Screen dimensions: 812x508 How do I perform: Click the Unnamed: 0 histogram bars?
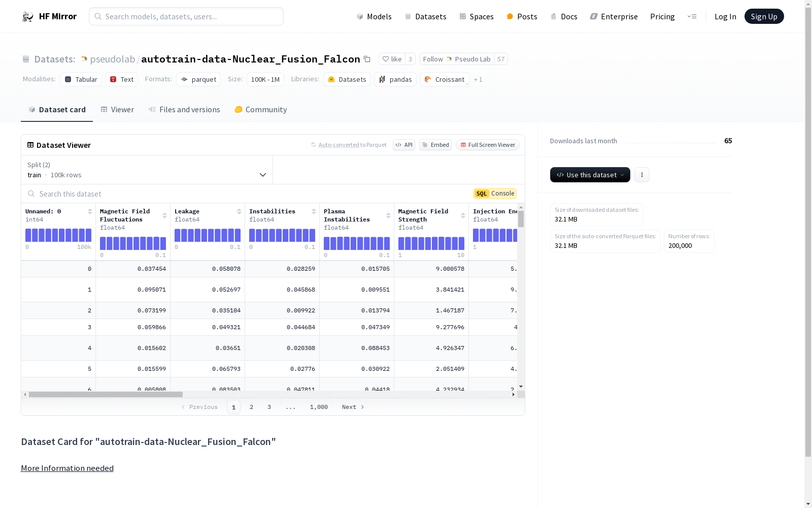58,235
